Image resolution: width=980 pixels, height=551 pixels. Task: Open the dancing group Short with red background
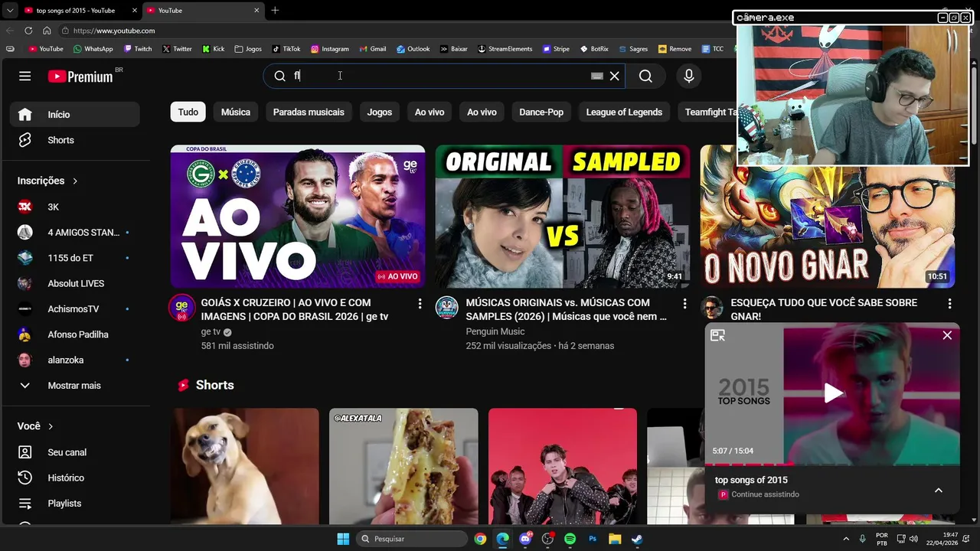563,466
